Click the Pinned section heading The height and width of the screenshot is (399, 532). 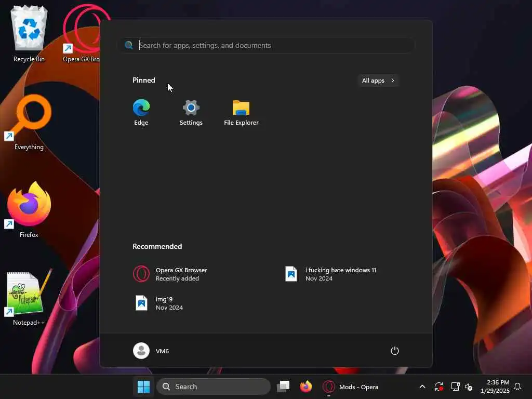pyautogui.click(x=144, y=80)
